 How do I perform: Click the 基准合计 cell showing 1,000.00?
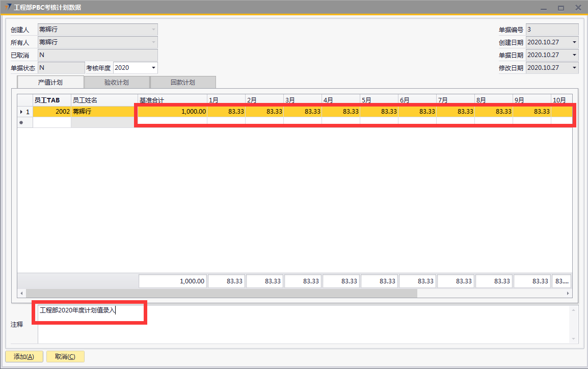172,112
